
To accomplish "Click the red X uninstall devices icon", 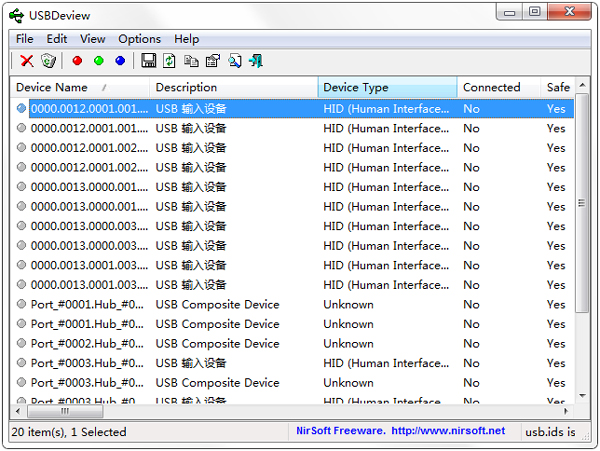I will 27,61.
